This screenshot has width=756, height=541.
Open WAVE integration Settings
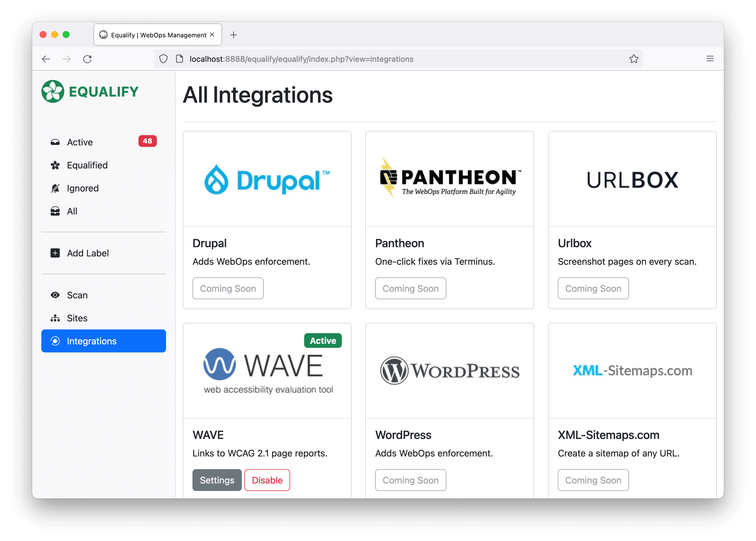coord(217,480)
